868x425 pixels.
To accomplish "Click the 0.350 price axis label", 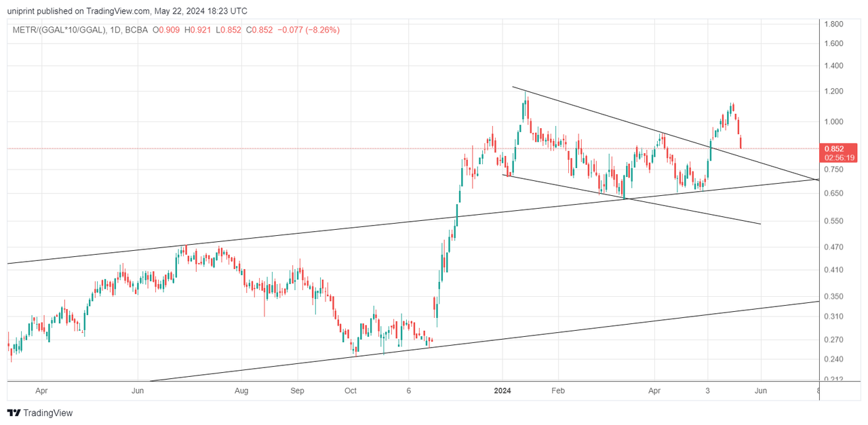I will coord(834,296).
